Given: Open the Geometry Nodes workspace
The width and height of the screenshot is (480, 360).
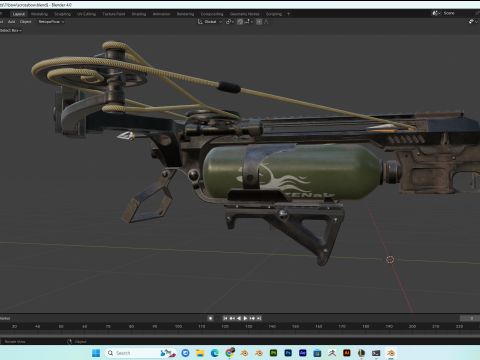Looking at the screenshot, I should (x=244, y=14).
